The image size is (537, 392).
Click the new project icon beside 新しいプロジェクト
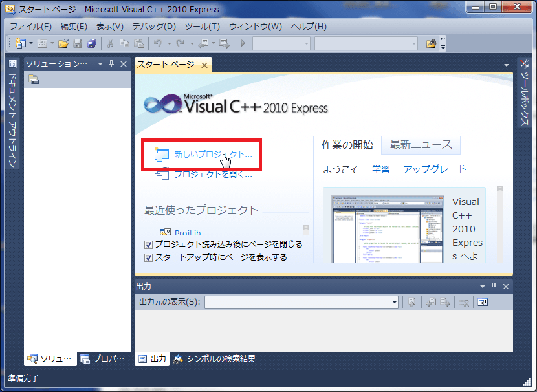coord(162,155)
